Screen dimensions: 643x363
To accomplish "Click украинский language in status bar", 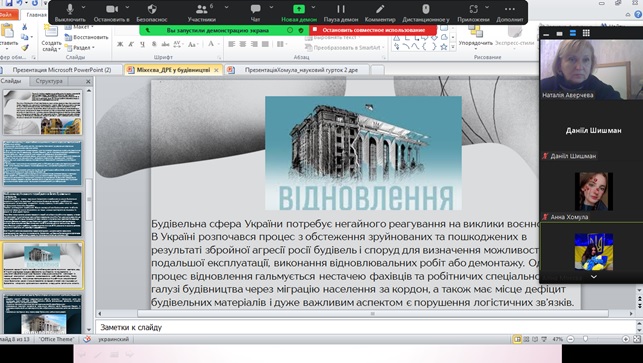I will [113, 339].
